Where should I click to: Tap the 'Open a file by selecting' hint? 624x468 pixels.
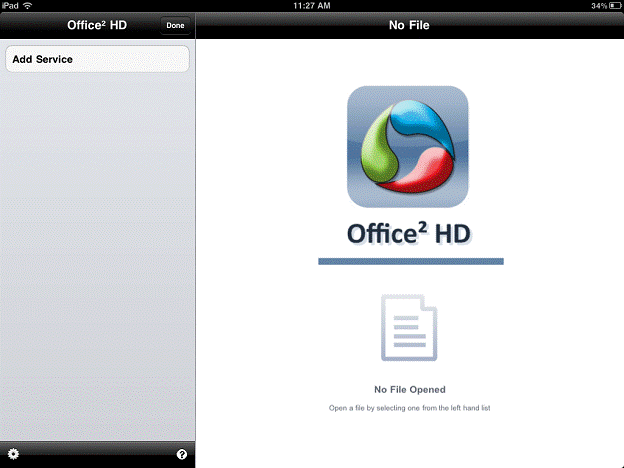(x=410, y=408)
